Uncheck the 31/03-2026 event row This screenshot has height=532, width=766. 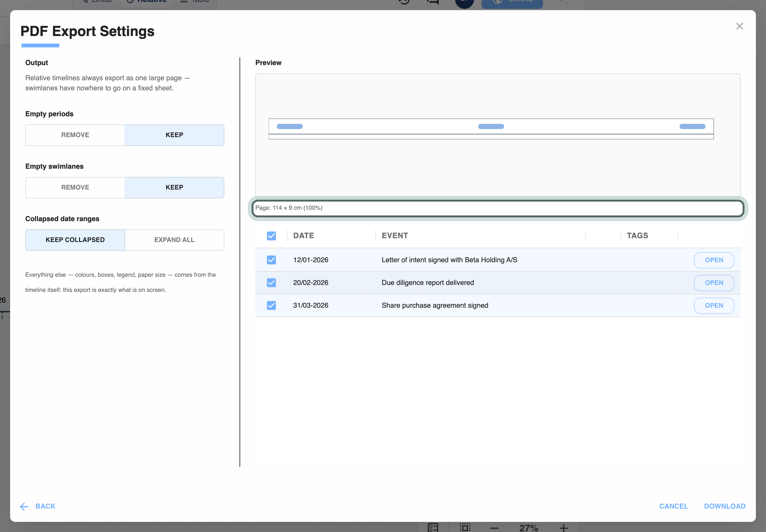(x=271, y=305)
